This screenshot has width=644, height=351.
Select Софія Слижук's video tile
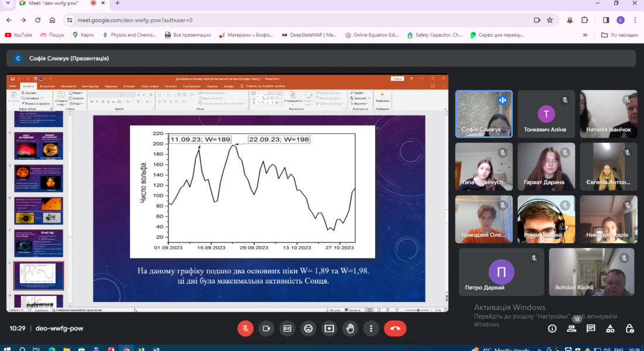[484, 113]
